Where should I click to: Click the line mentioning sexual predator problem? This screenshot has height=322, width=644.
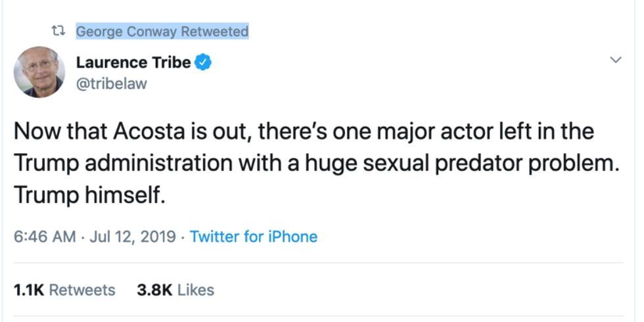click(315, 164)
